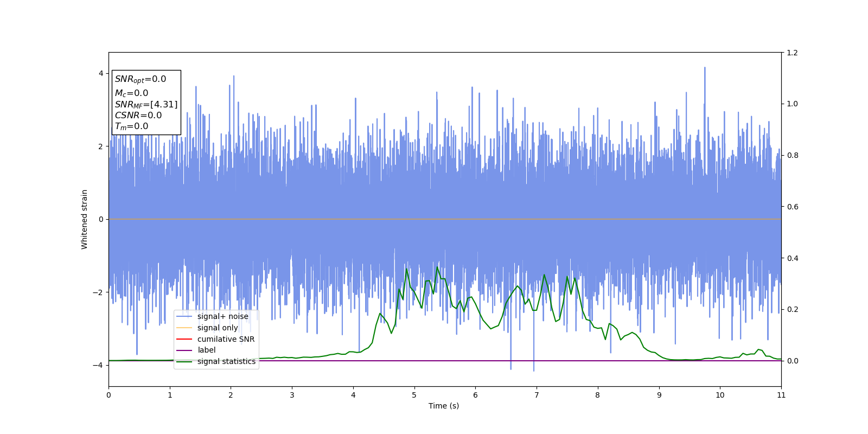Click the green legend line swatch for signal statistics
Viewport: 868px width, 434px height.
[184, 361]
